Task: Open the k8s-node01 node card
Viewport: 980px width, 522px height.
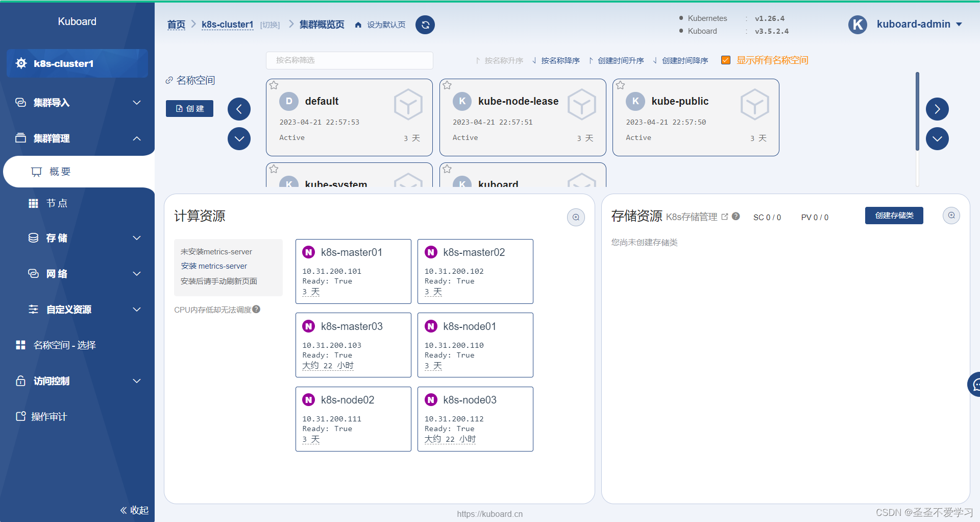Action: point(475,345)
